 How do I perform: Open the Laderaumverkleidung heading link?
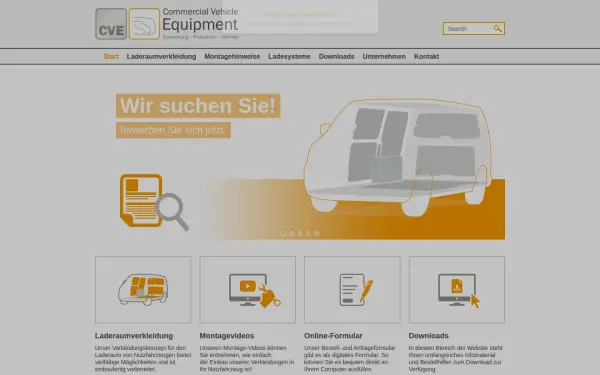[134, 336]
